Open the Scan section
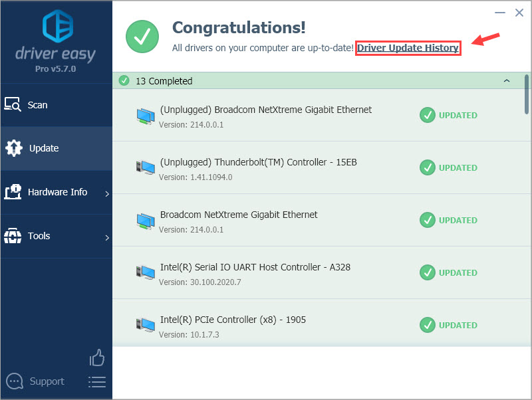Screen dimensions: 532x400 pos(57,105)
